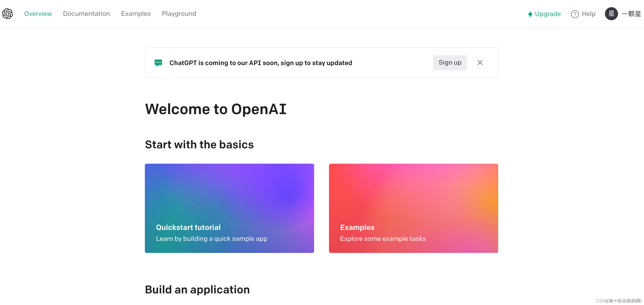644x305 pixels.
Task: Click the user avatar circle
Action: pos(611,14)
